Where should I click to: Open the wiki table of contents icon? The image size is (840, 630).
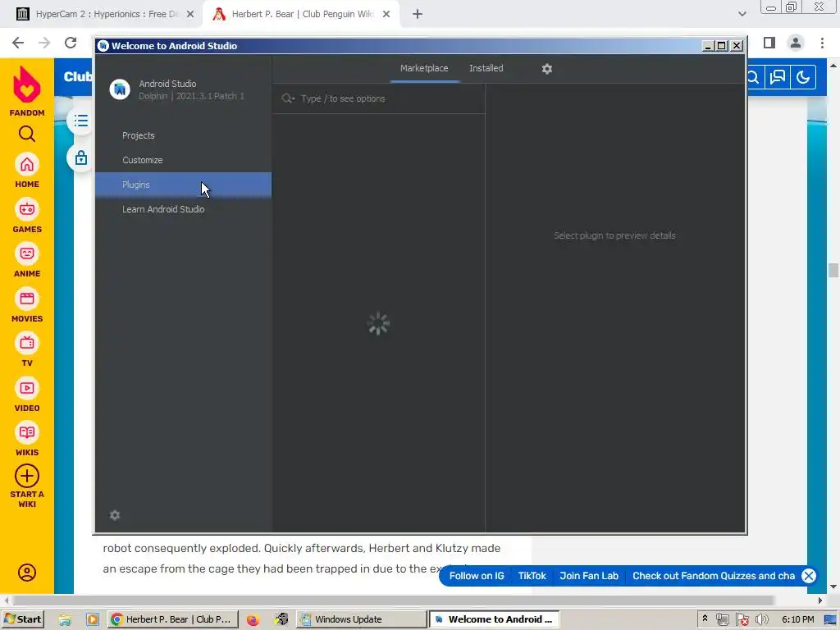coord(81,121)
